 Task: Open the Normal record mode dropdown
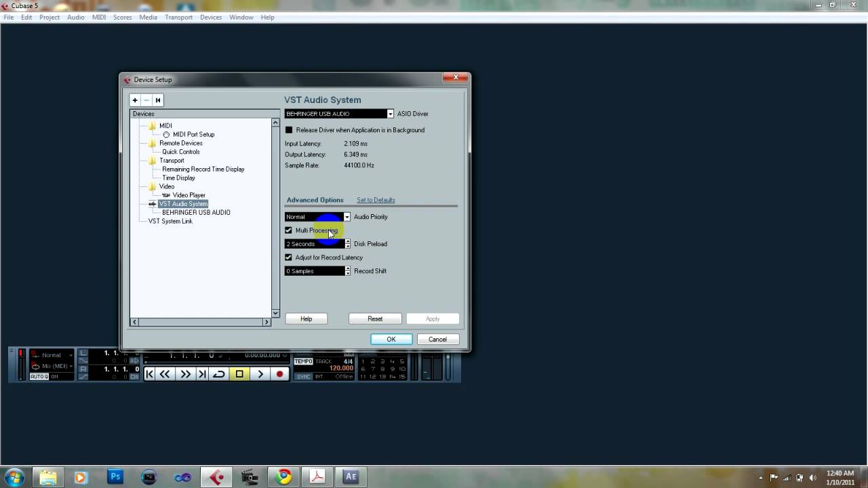(71, 355)
